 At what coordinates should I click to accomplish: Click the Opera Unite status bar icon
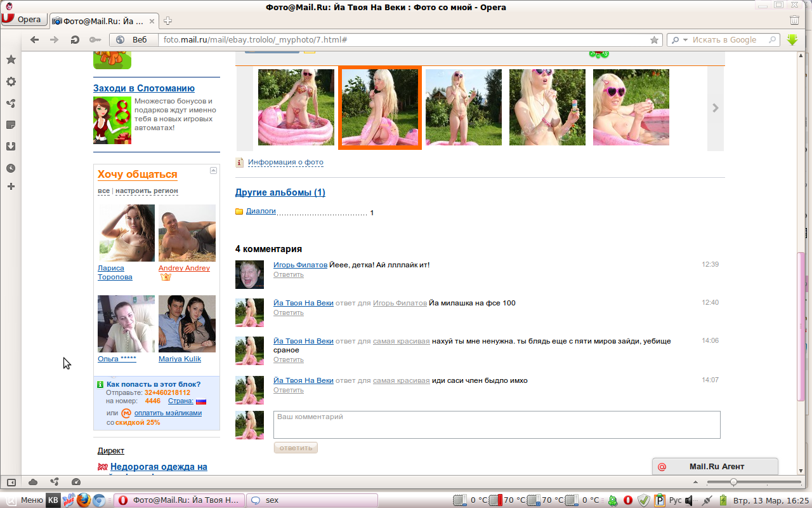(x=55, y=482)
